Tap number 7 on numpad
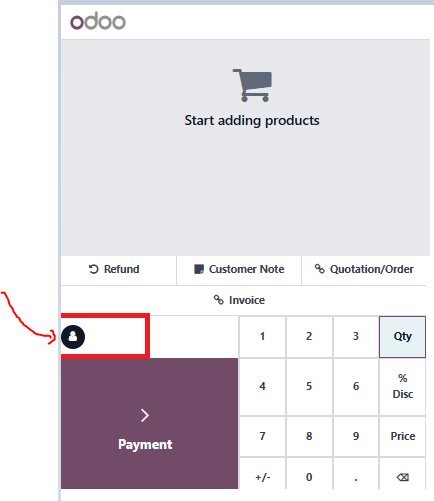434x501 pixels. (x=263, y=436)
